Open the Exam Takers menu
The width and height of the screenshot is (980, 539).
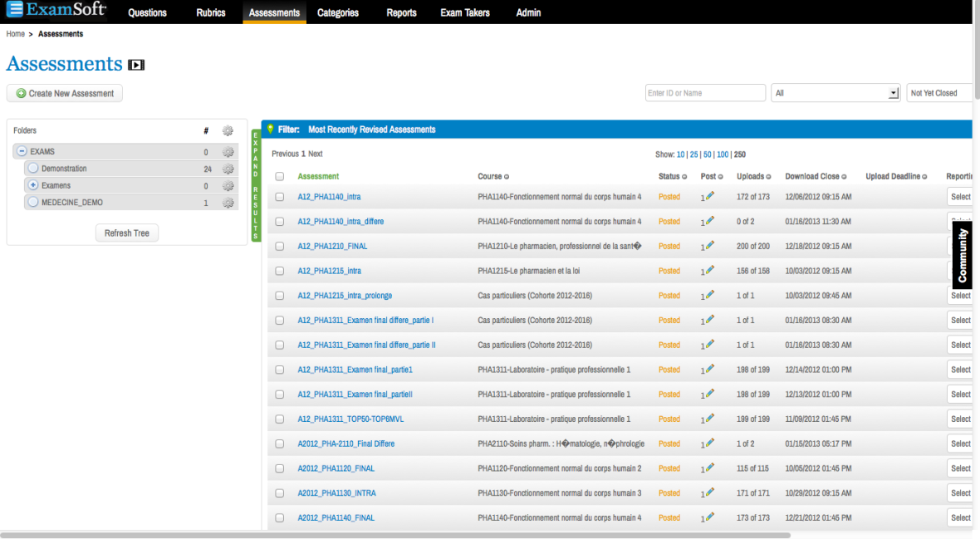[x=465, y=12]
